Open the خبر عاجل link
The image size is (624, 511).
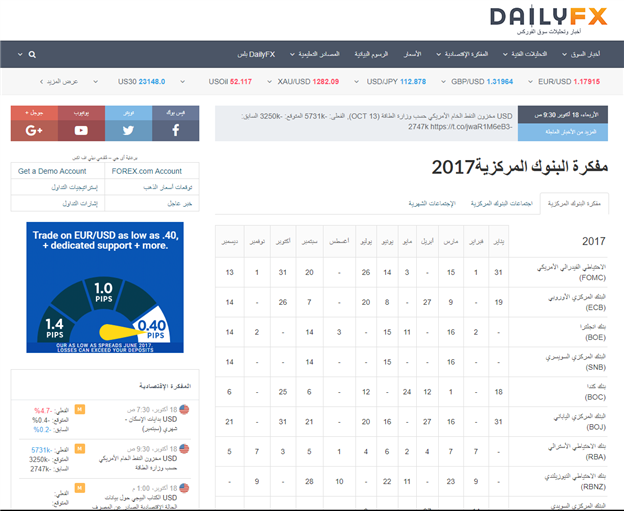pos(180,203)
